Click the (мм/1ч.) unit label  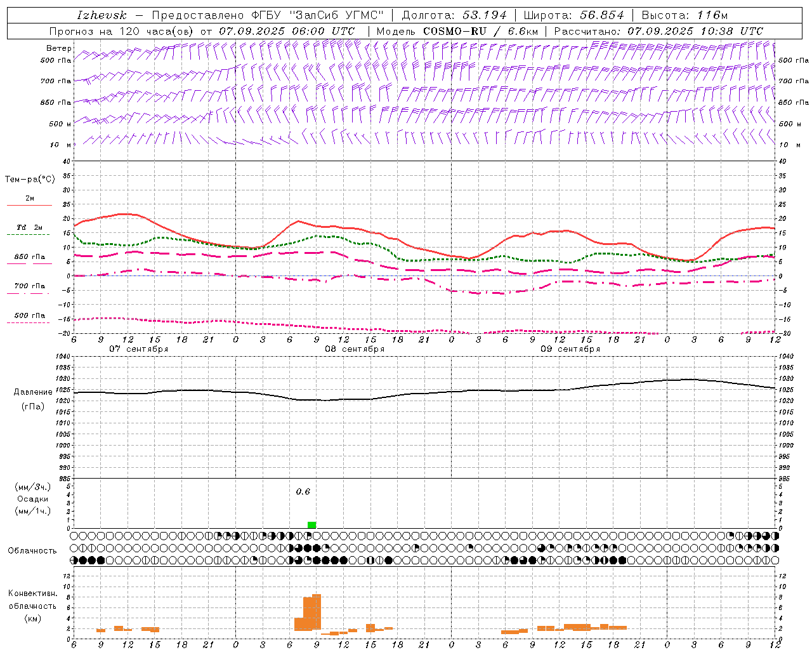coord(33,511)
